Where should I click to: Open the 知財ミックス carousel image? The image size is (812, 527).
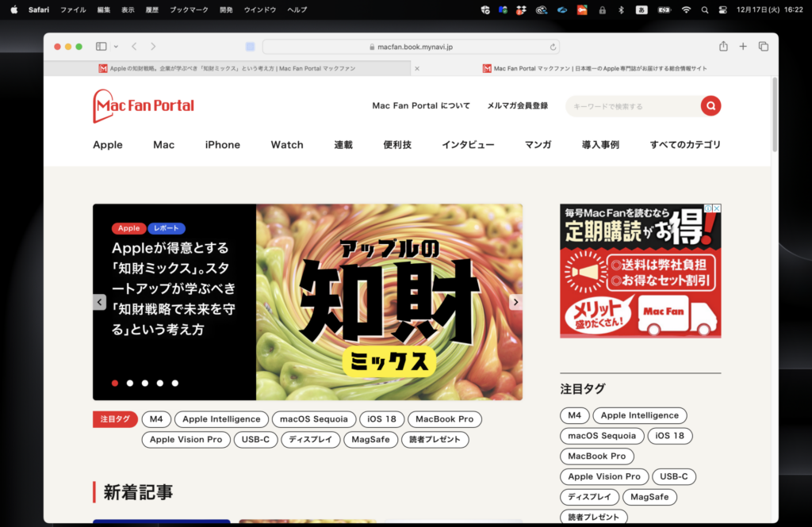coord(389,302)
